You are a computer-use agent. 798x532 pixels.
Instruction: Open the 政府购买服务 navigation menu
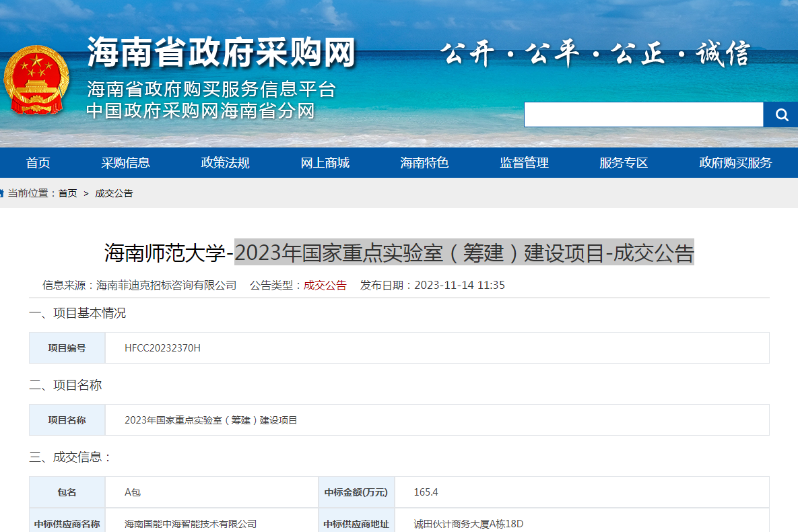point(735,163)
